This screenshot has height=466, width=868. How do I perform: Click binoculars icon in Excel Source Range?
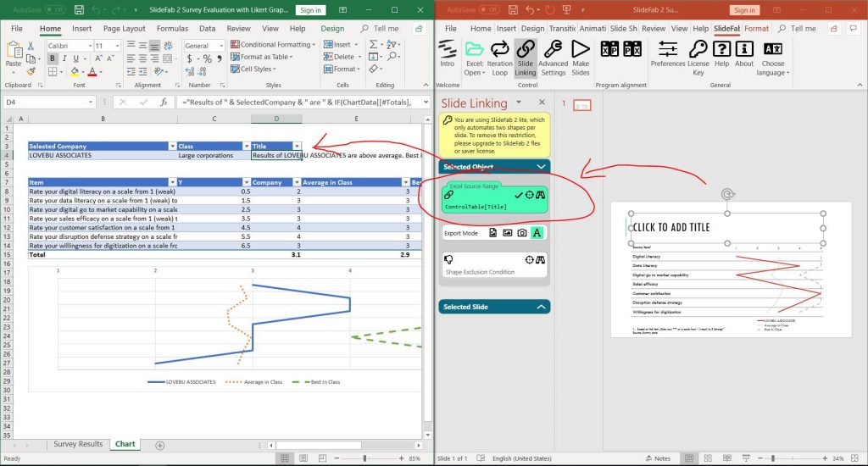(540, 195)
